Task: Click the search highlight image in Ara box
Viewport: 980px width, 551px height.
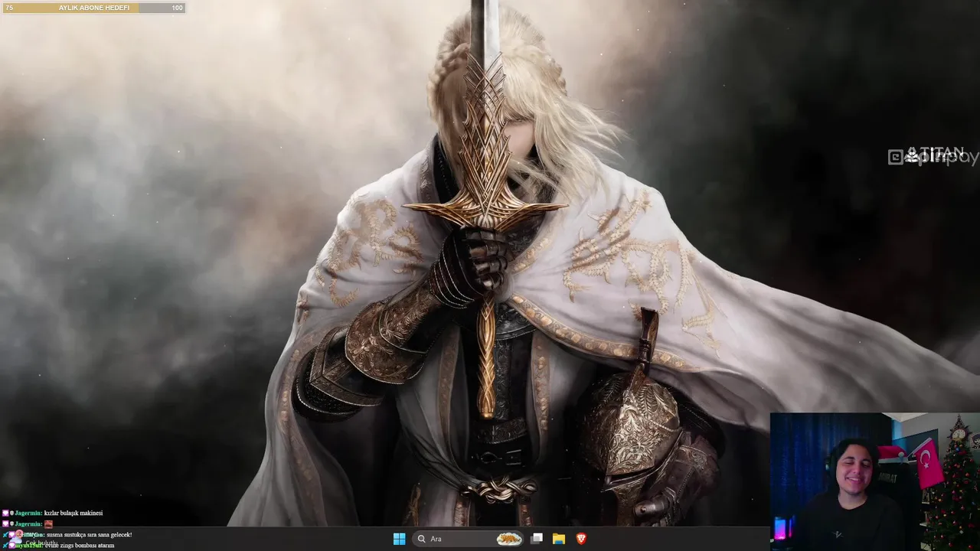Action: [509, 539]
